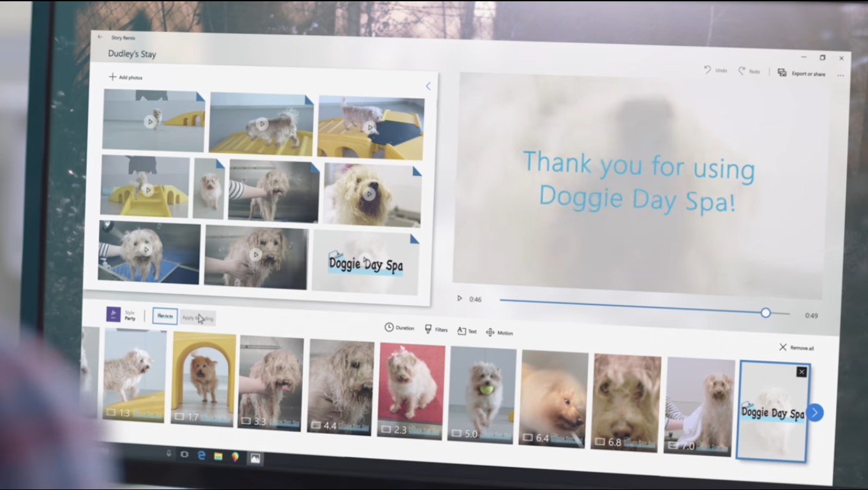Open the Text tool

467,331
